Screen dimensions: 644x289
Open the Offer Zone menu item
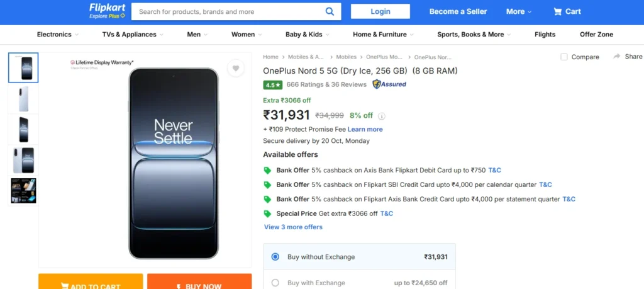(x=596, y=35)
